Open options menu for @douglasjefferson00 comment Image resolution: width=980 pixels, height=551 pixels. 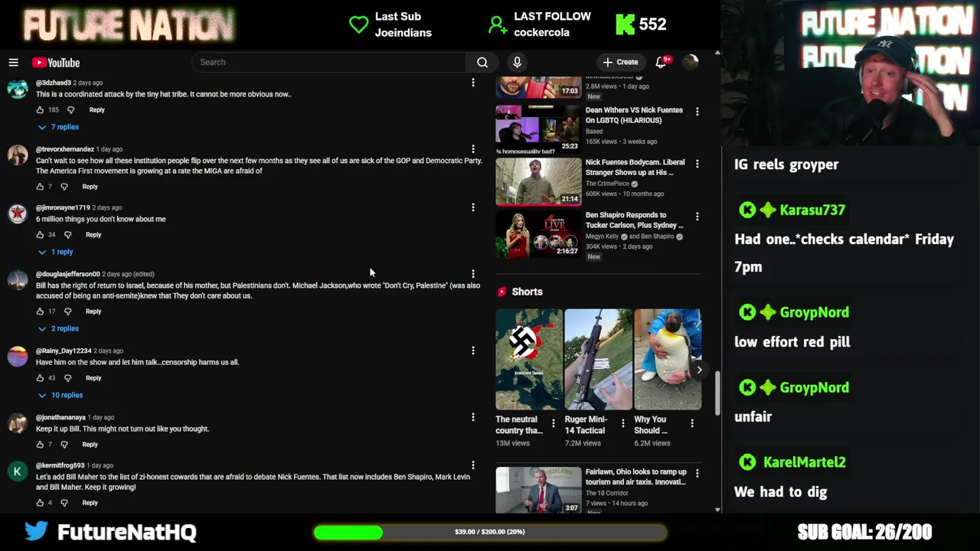click(473, 274)
